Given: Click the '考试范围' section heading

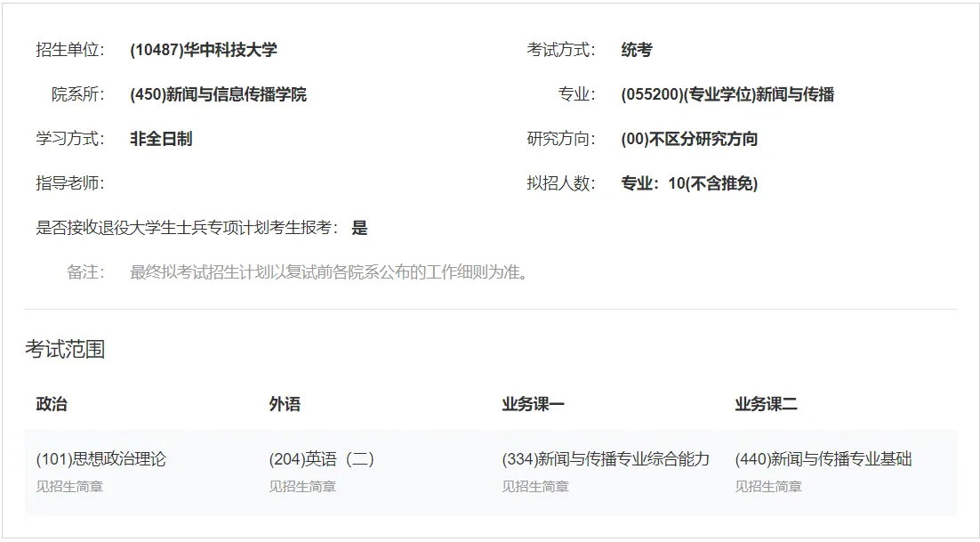Looking at the screenshot, I should tap(65, 349).
